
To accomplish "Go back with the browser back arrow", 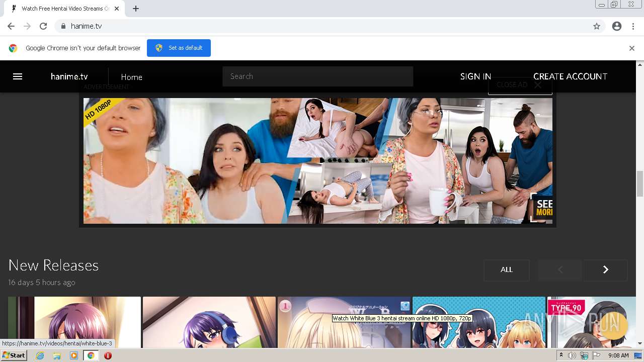I will point(11,26).
